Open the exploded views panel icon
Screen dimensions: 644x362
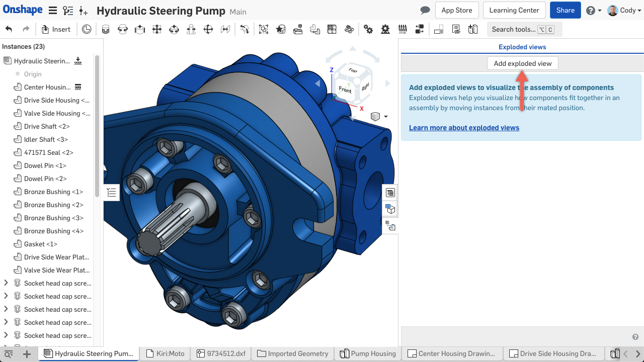pos(390,226)
